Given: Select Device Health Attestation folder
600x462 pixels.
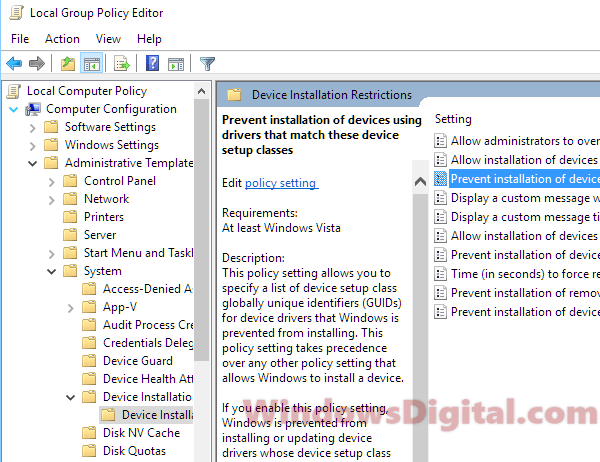Looking at the screenshot, I should coord(148,379).
